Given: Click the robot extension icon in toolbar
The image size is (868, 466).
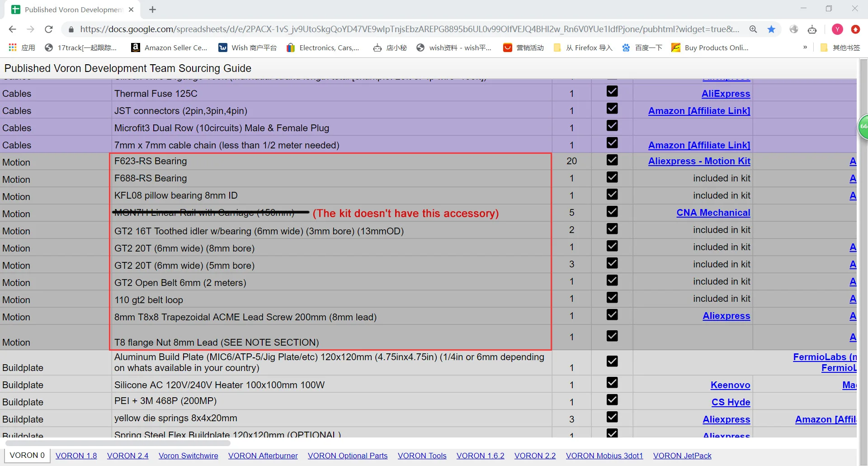Looking at the screenshot, I should (x=812, y=29).
